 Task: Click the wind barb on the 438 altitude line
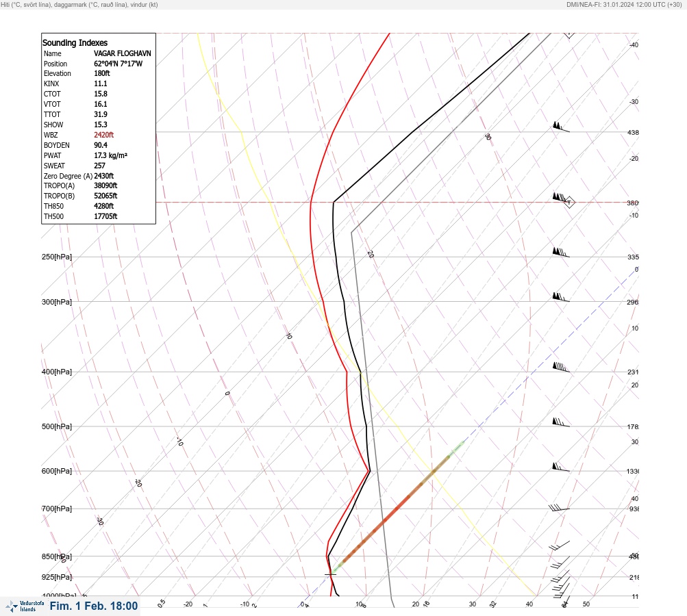tap(561, 127)
